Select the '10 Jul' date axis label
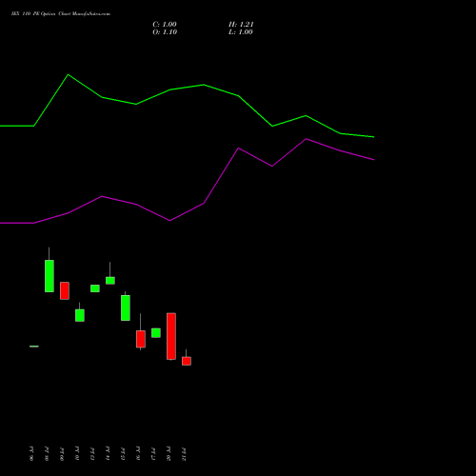The width and height of the screenshot is (476, 476). [x=77, y=454]
